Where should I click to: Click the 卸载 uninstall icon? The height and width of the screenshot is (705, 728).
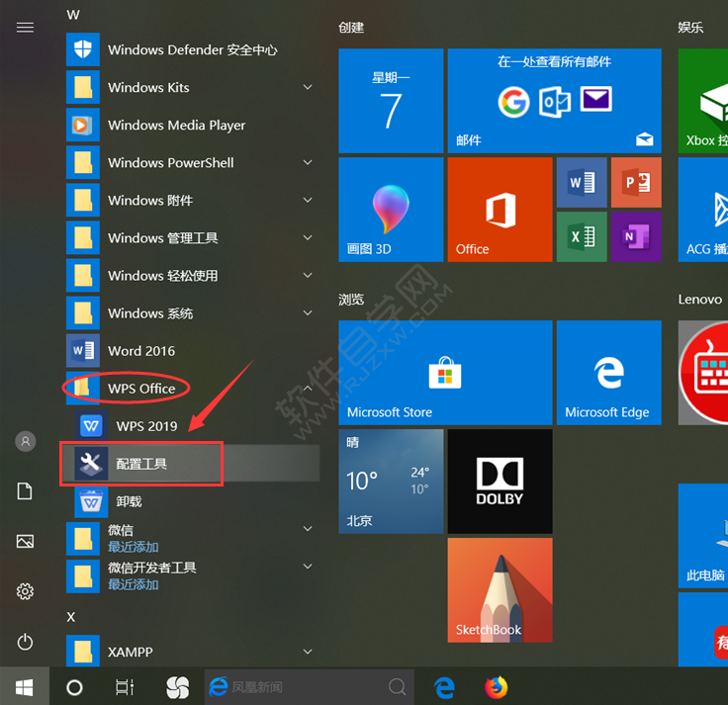pyautogui.click(x=91, y=501)
